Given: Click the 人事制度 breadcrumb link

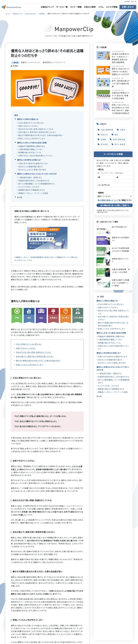Looking at the screenshot, I should pyautogui.click(x=42, y=14).
